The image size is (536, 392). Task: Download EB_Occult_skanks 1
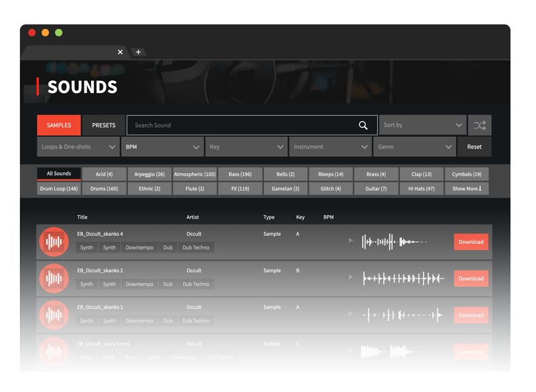point(471,315)
